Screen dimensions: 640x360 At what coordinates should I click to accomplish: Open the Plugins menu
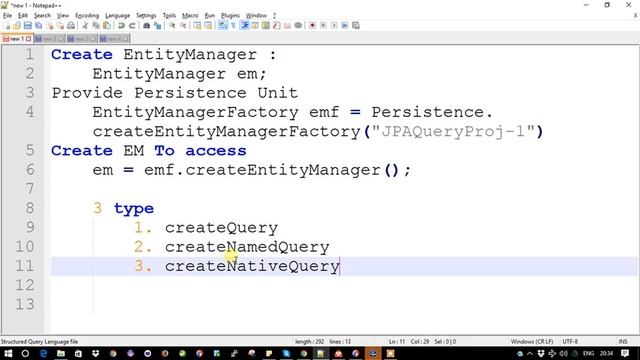230,16
